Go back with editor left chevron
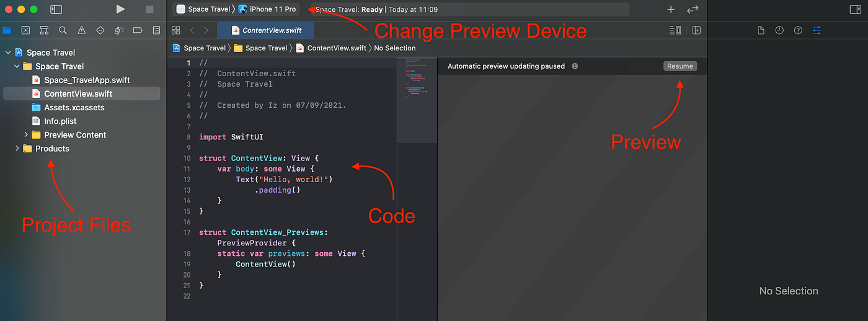 [192, 30]
